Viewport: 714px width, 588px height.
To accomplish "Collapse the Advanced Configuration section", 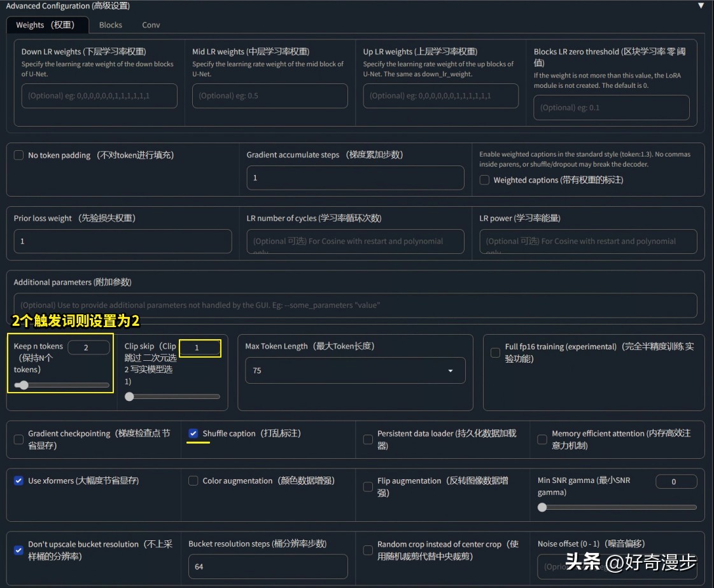I will [x=699, y=6].
